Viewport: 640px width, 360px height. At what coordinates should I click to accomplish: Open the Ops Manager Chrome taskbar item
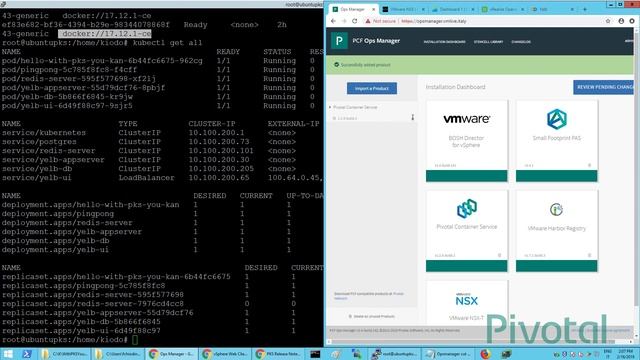[171, 354]
